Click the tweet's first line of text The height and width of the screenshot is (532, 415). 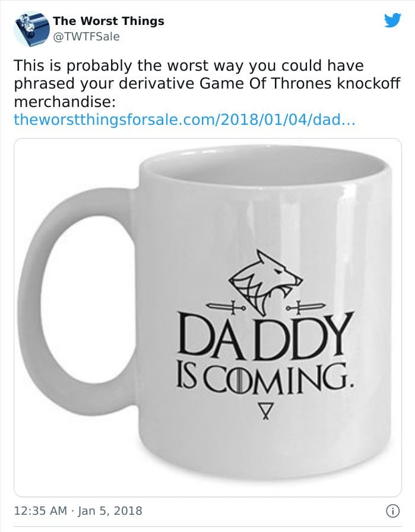(x=189, y=65)
